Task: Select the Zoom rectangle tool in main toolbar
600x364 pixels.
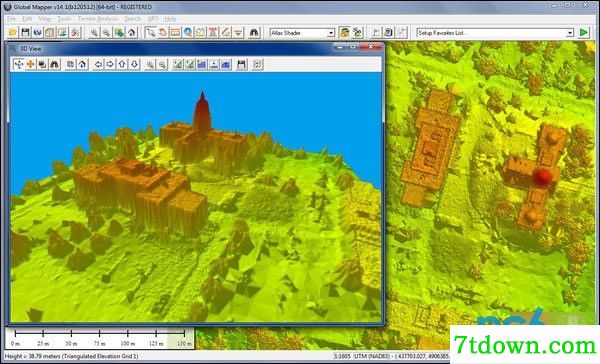Action: pos(150,33)
